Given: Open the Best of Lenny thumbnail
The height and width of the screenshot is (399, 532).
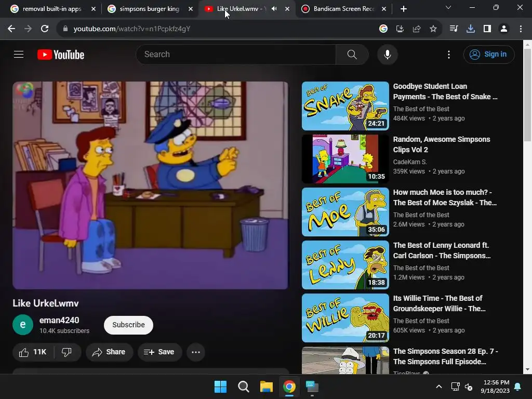Looking at the screenshot, I should pyautogui.click(x=345, y=265).
